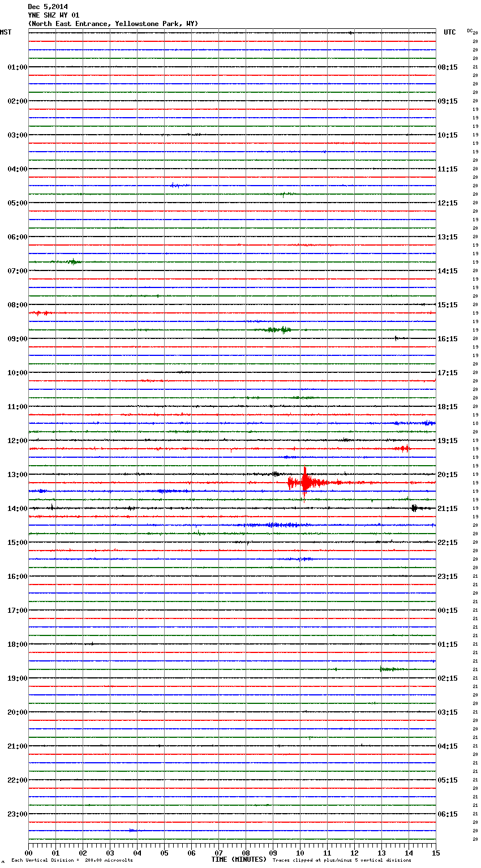Select the 02:00 MST time label

point(17,101)
